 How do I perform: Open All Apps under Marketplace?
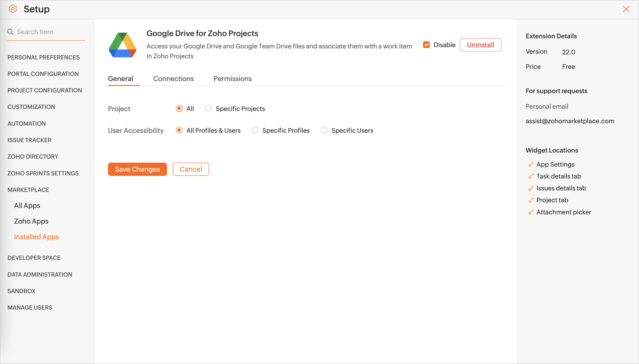27,206
